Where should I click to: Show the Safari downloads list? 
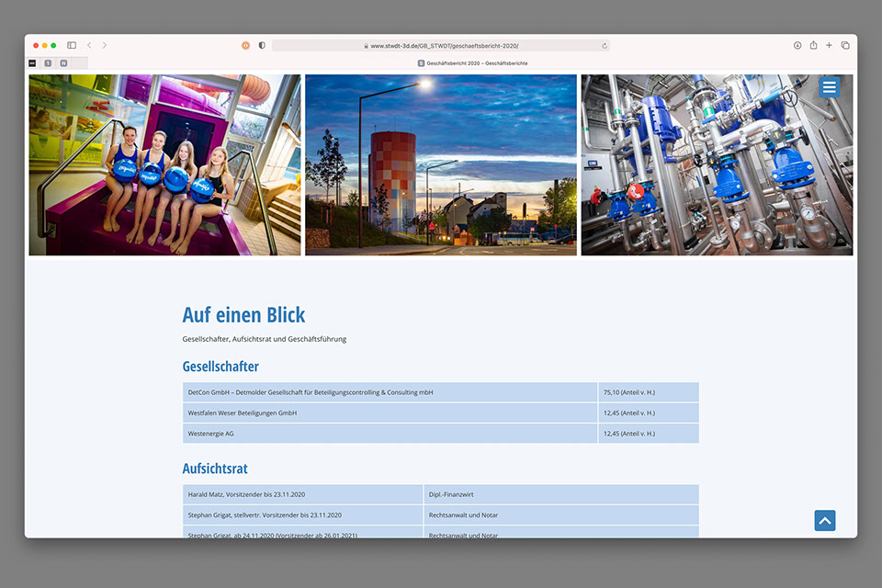(x=797, y=45)
